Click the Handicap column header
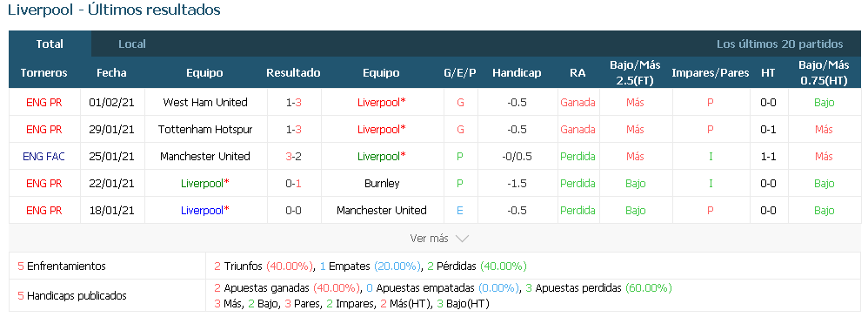Viewport: 868px width, 317px height. [x=517, y=73]
